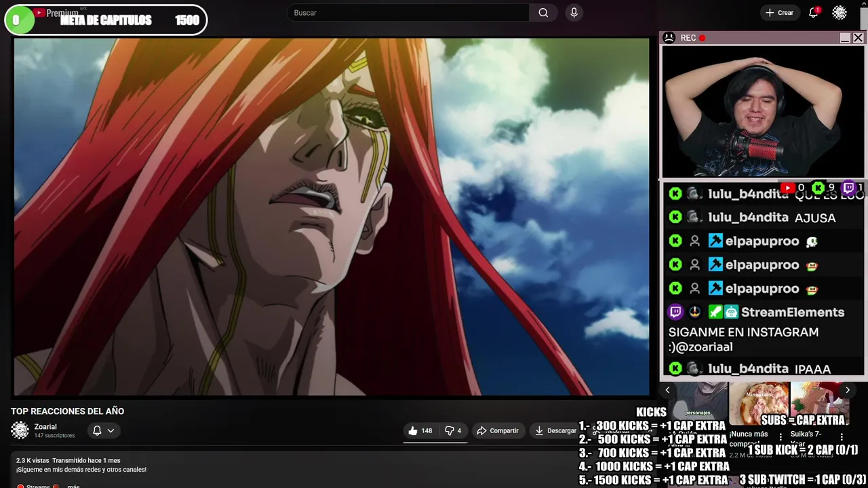Click the search magnifier button
This screenshot has height=488, width=868.
click(x=543, y=13)
